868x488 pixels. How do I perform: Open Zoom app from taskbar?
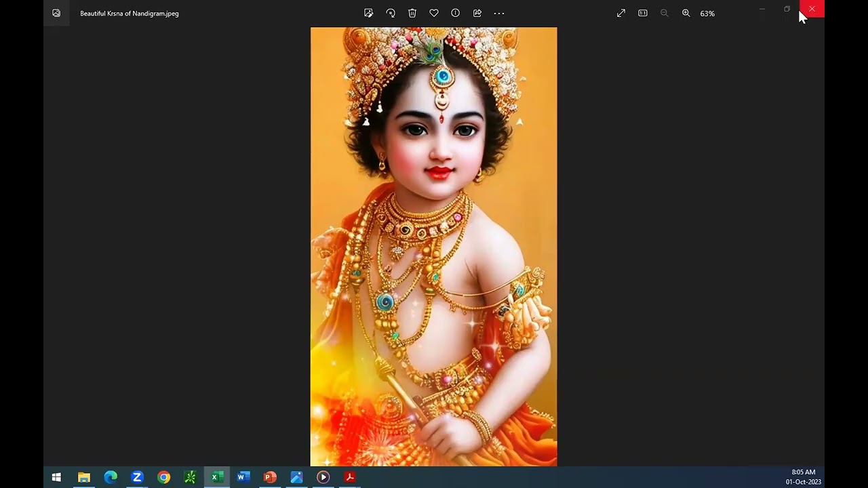pos(137,477)
